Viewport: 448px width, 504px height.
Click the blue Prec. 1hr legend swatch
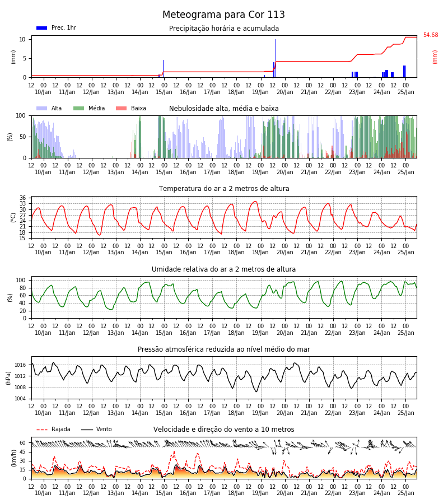[42, 28]
